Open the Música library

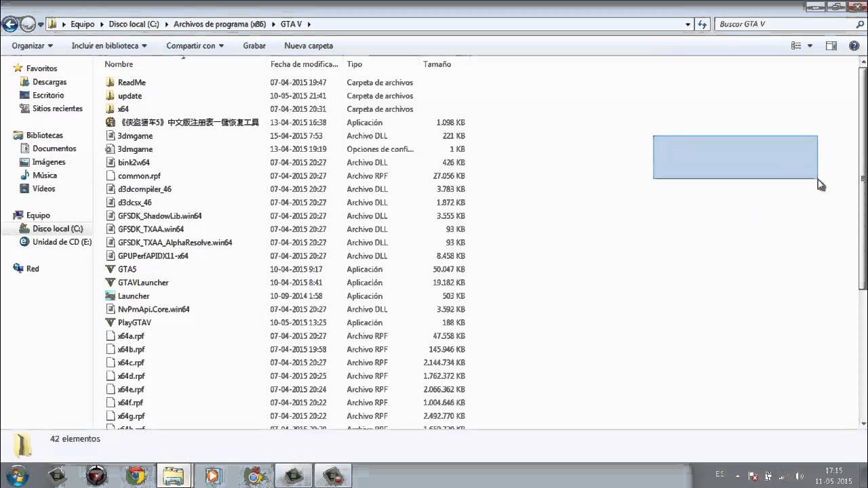pos(45,175)
